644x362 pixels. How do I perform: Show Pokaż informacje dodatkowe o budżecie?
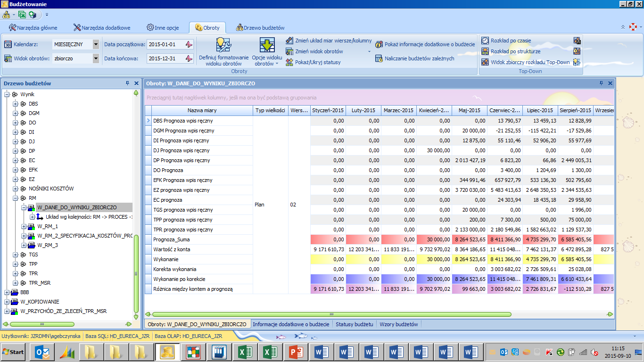(425, 44)
